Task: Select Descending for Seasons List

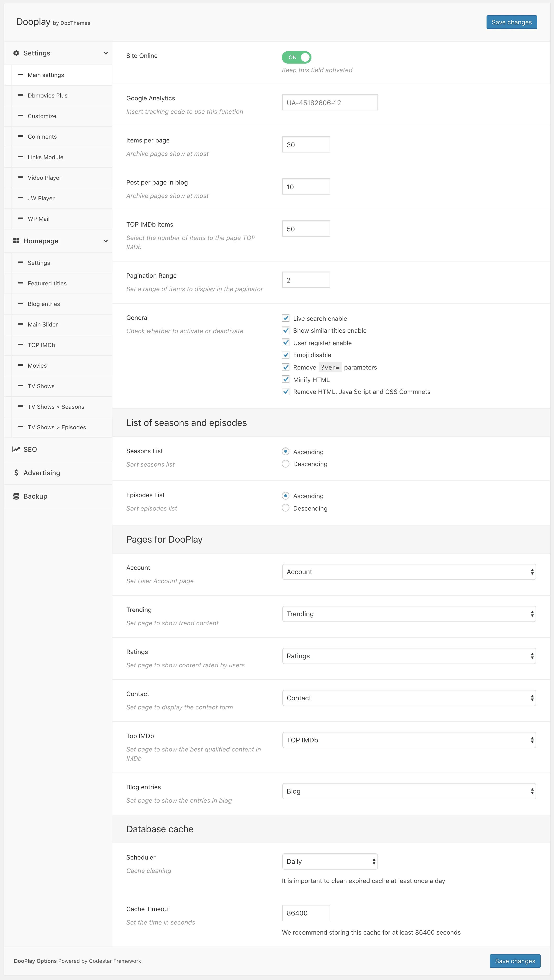Action: tap(286, 464)
